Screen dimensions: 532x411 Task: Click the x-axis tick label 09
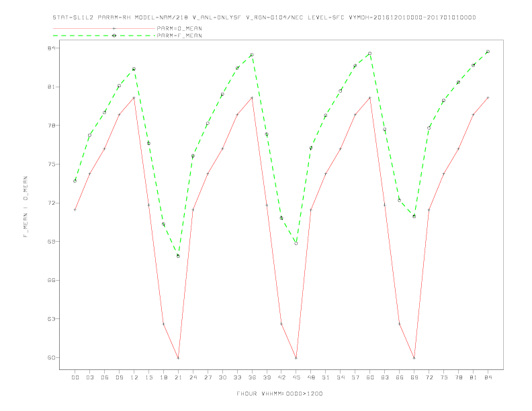[x=119, y=377]
